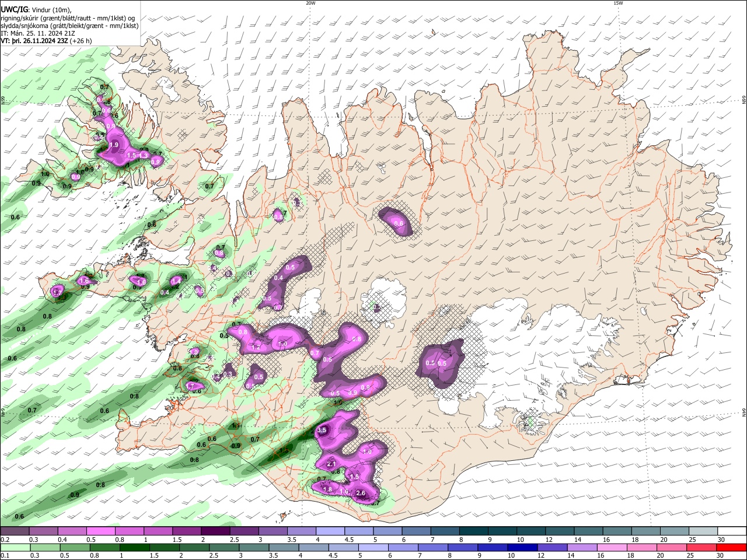Click the 2.1 snowfall value on the map

[x=331, y=464]
